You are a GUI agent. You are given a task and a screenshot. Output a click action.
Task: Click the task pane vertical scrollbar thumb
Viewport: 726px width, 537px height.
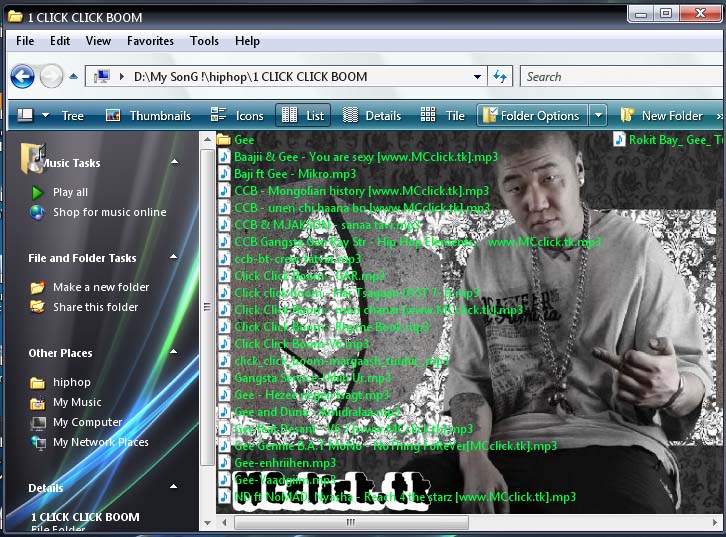pos(207,307)
